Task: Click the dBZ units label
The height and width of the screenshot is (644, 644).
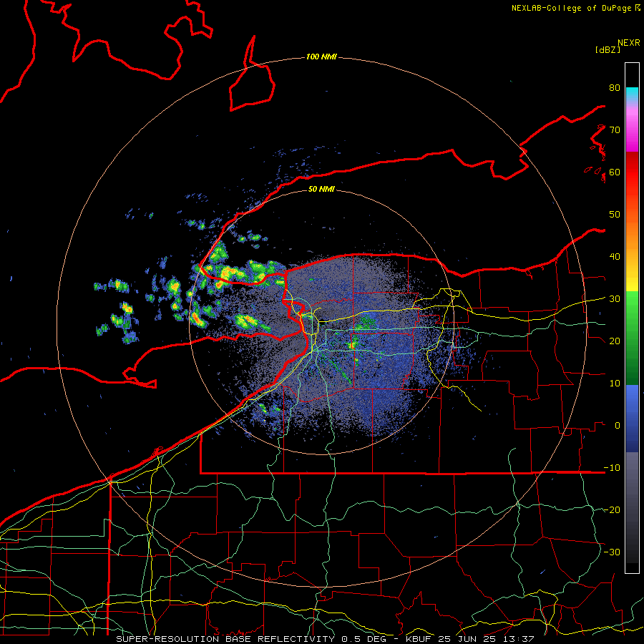Action: 608,49
